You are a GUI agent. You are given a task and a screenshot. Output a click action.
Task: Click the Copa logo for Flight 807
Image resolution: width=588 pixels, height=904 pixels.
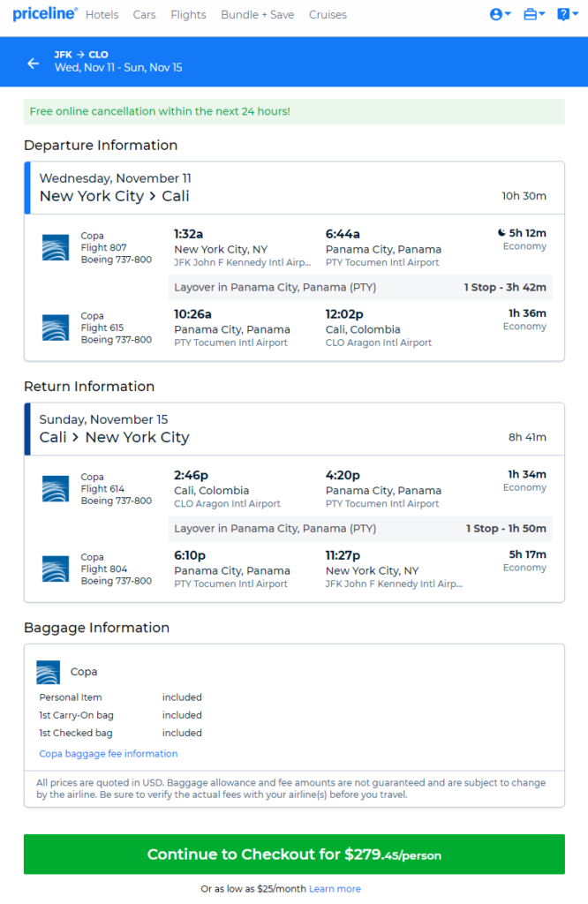(56, 248)
